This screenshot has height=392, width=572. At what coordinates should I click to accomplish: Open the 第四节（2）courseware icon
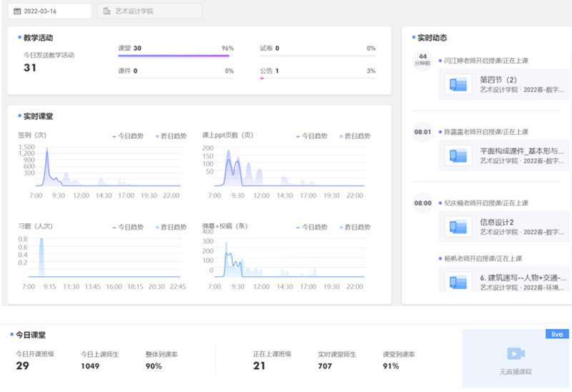(457, 85)
